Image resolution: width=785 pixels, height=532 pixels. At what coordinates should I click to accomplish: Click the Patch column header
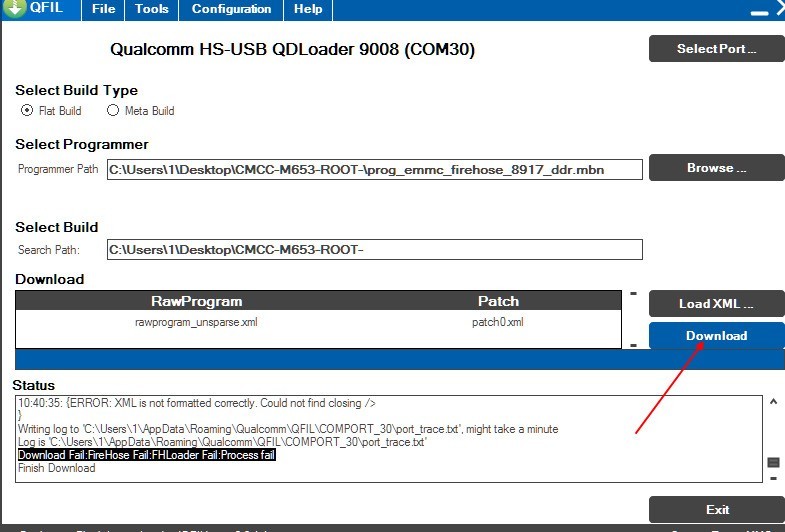pyautogui.click(x=498, y=301)
